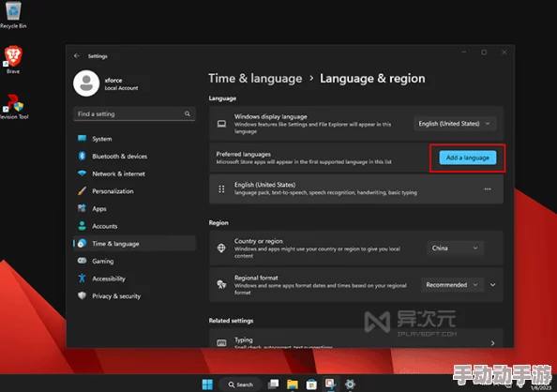
Task: Click the Accounts person icon
Action: pos(83,226)
